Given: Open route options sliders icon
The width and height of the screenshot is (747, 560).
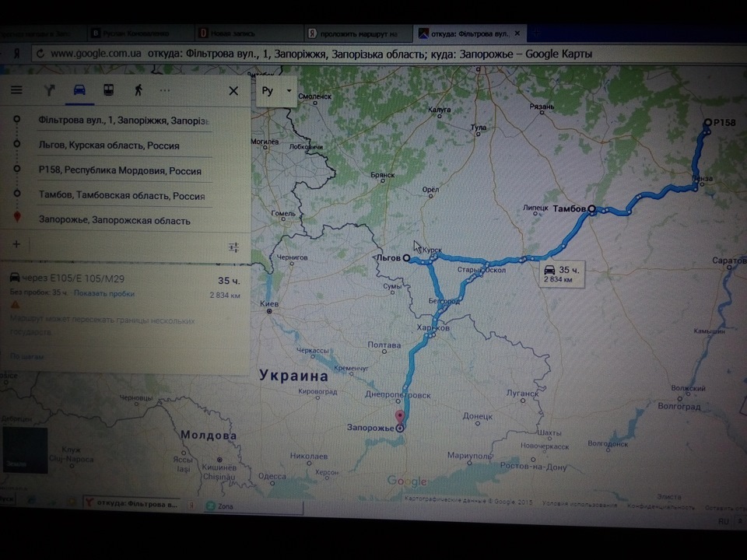Looking at the screenshot, I should [x=233, y=247].
